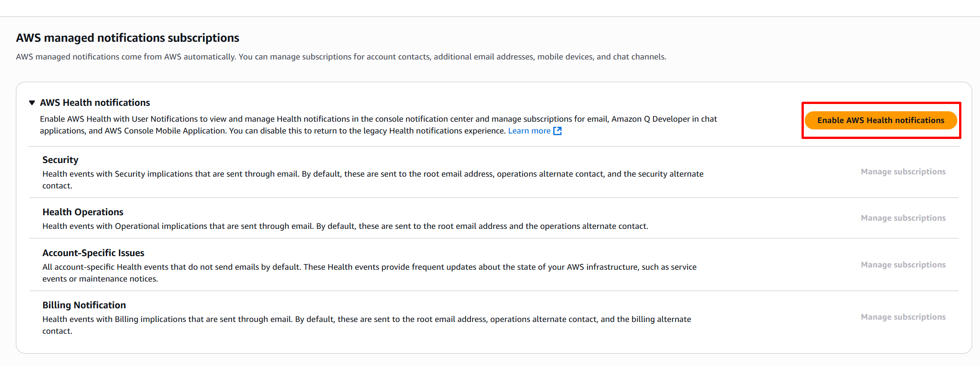Click the AWS managed notifications subscriptions page heading

[128, 38]
